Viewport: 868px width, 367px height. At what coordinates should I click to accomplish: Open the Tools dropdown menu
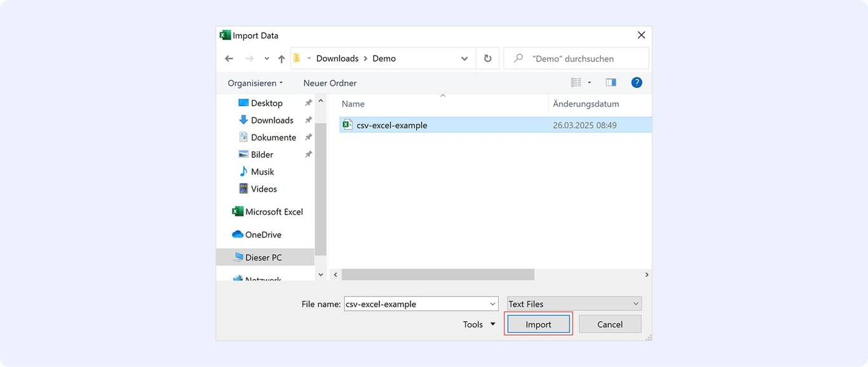click(x=479, y=324)
